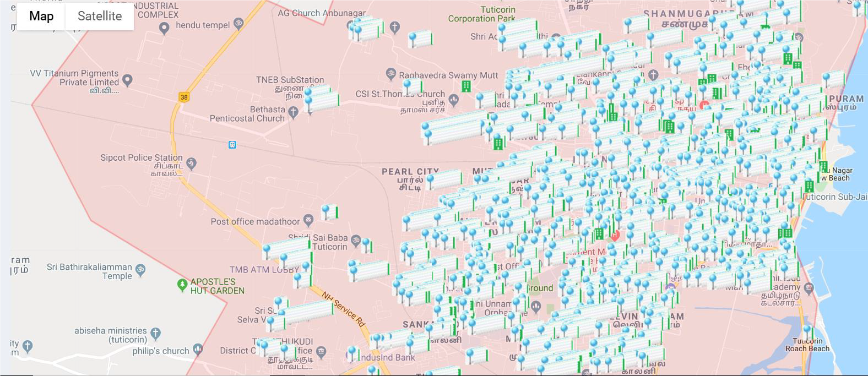Viewport: 868px width, 376px height.
Task: Click the Tuticorin Roach Beach label
Action: pyautogui.click(x=807, y=345)
